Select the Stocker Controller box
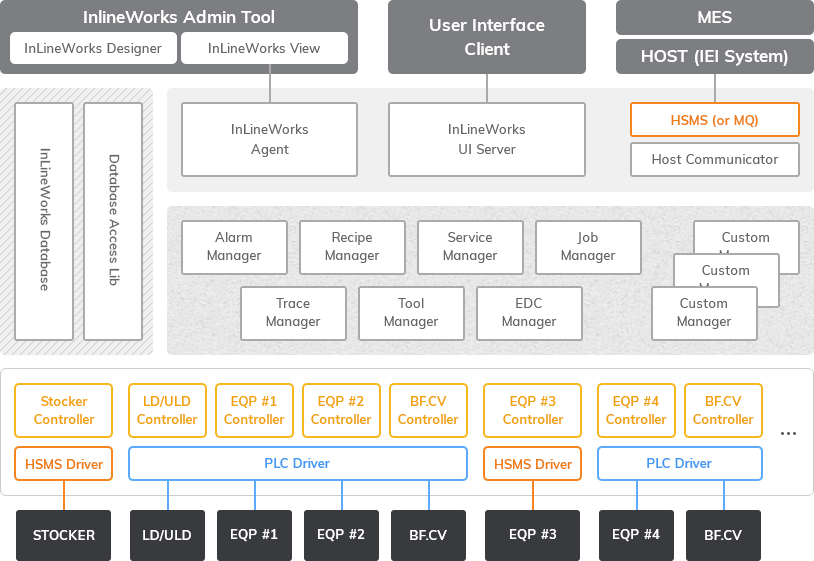Image resolution: width=814 pixels, height=561 pixels. pyautogui.click(x=64, y=410)
